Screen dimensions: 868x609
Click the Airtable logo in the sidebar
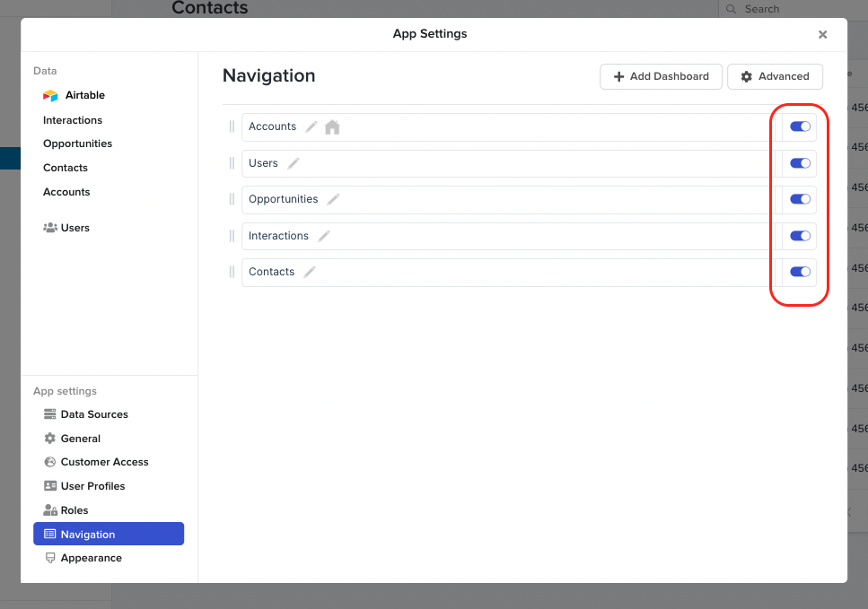click(50, 95)
